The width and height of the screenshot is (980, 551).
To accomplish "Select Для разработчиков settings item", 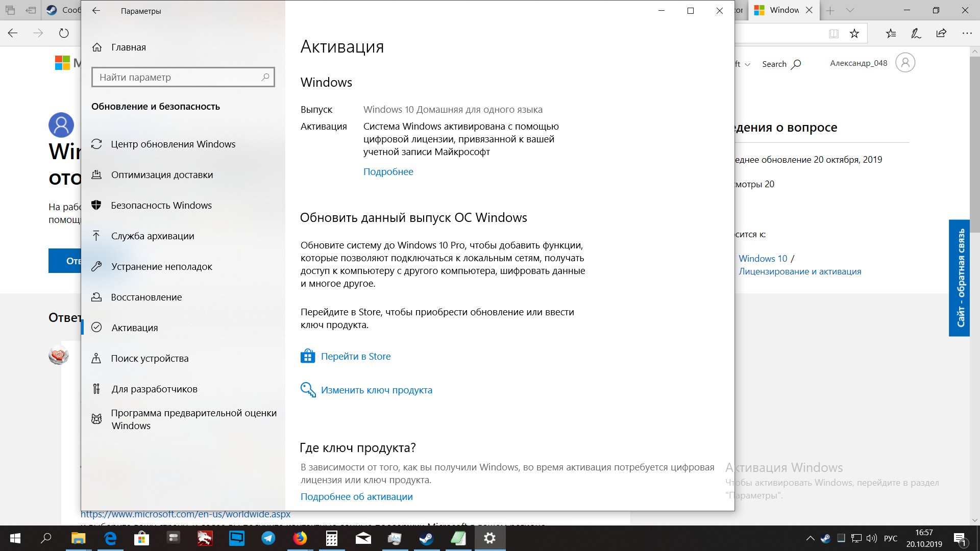I will tap(154, 388).
